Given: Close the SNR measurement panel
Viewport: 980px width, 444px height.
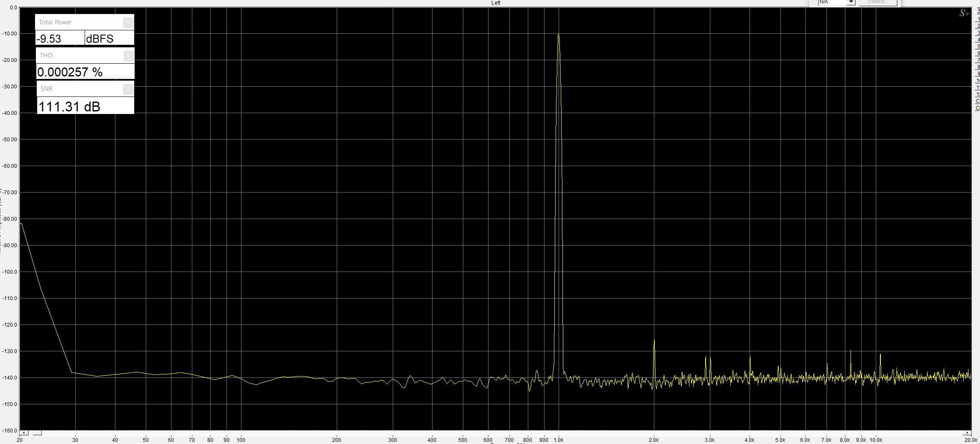Looking at the screenshot, I should (x=128, y=89).
